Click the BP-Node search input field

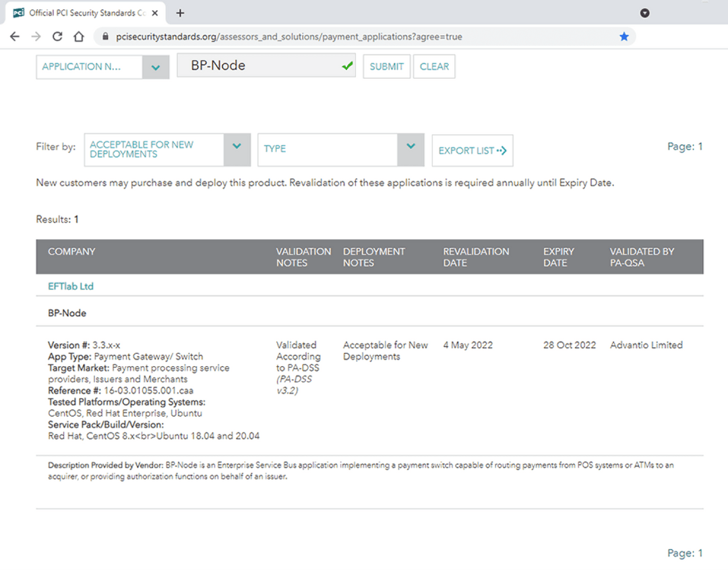click(266, 65)
